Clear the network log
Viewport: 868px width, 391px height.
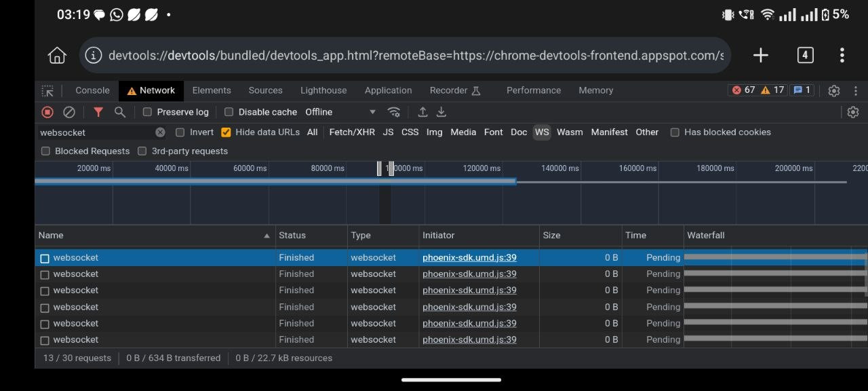(x=69, y=112)
